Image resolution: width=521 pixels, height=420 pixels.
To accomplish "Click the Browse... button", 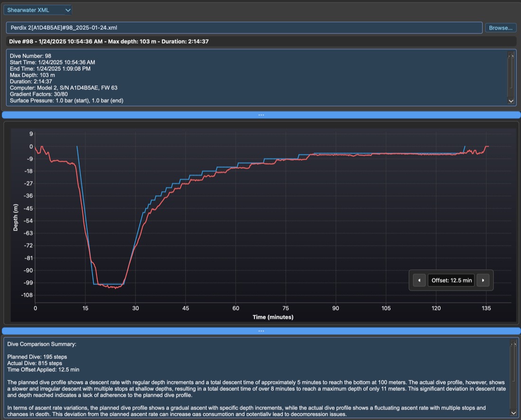I will click(501, 28).
